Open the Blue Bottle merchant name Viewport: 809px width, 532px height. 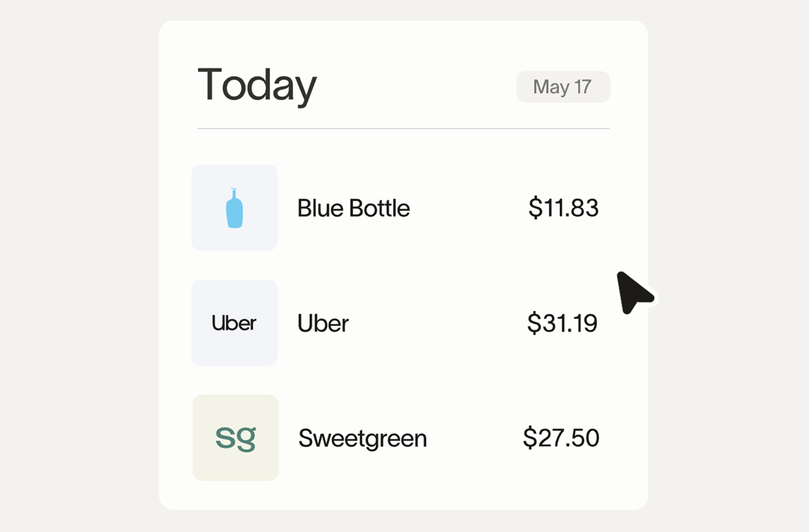[353, 208]
